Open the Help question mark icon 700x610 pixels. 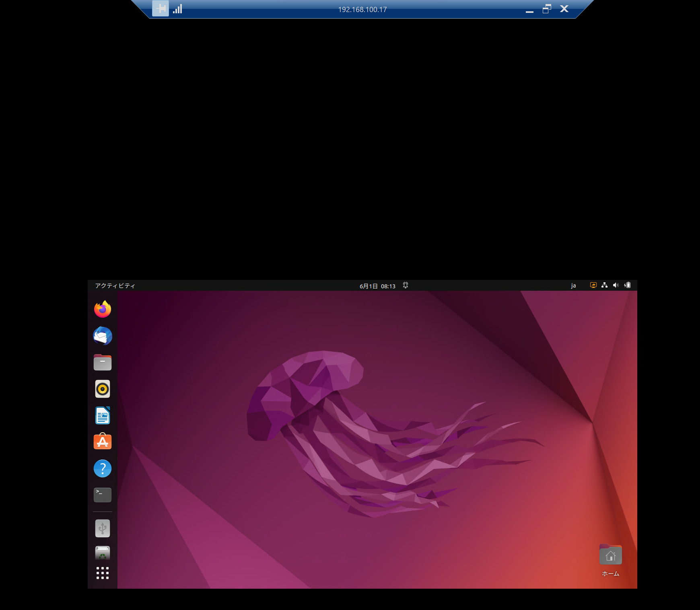coord(103,468)
